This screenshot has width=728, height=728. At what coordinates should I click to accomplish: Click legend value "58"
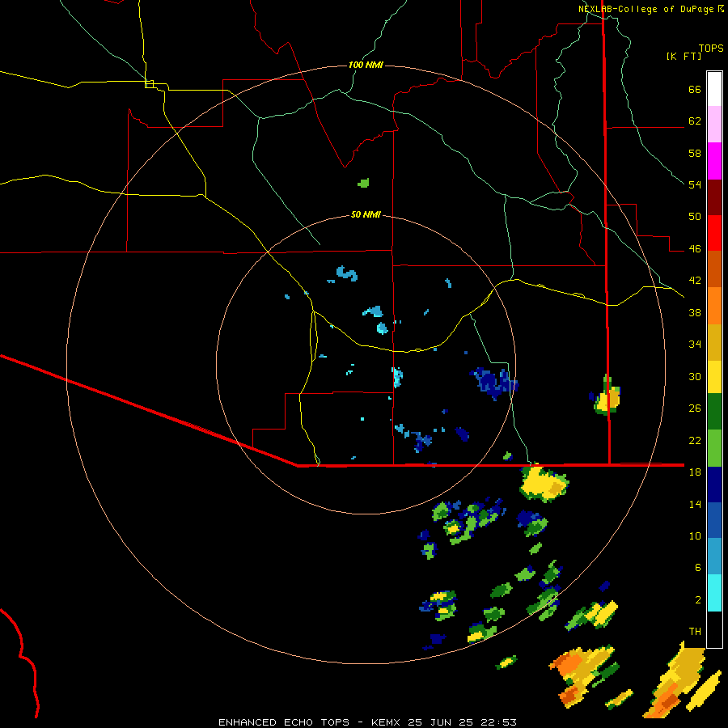click(695, 153)
